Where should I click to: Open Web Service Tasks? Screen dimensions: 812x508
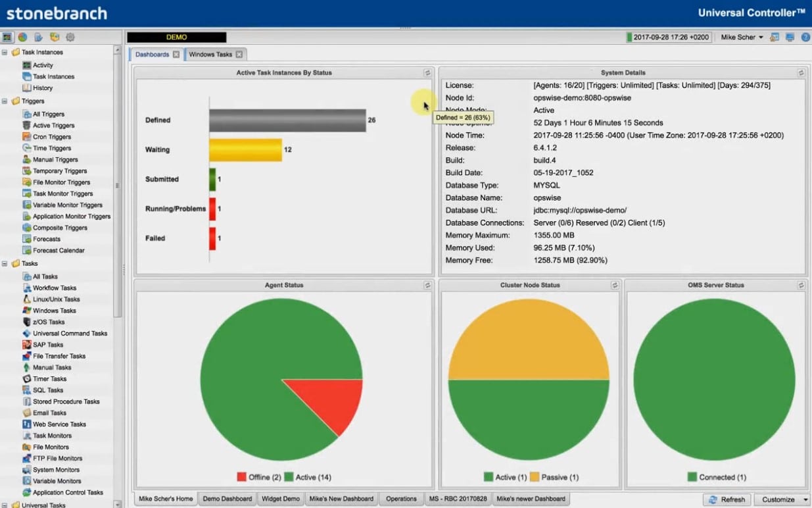pyautogui.click(x=60, y=424)
